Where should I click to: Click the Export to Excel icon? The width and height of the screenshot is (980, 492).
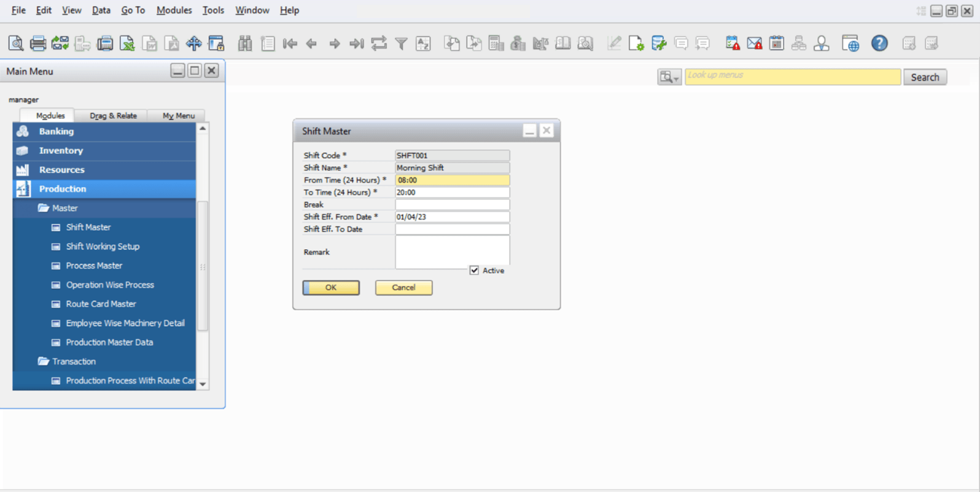tap(127, 44)
